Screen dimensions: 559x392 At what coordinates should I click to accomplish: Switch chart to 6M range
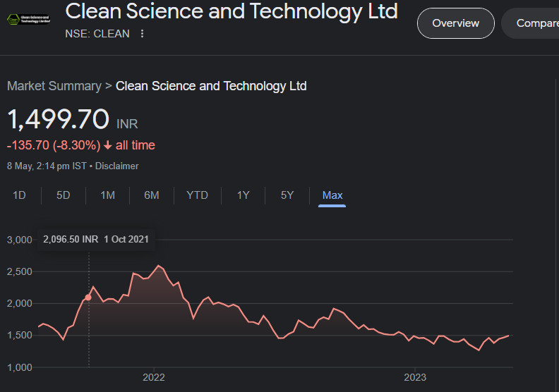tap(152, 195)
